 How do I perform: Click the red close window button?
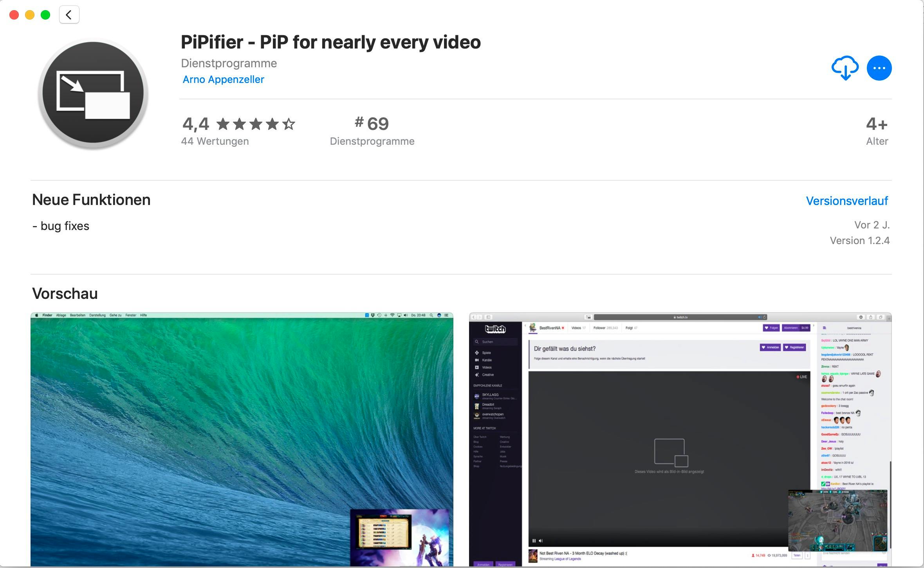tap(14, 15)
